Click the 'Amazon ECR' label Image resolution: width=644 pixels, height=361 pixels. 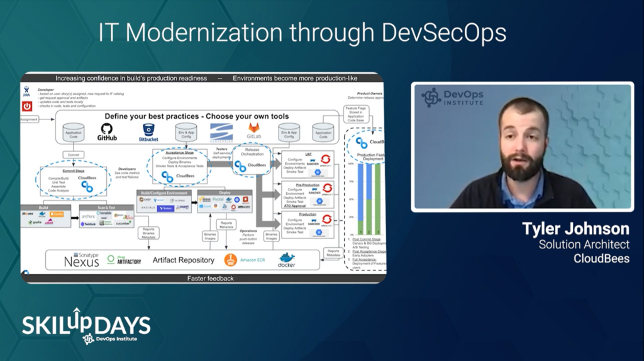252,260
